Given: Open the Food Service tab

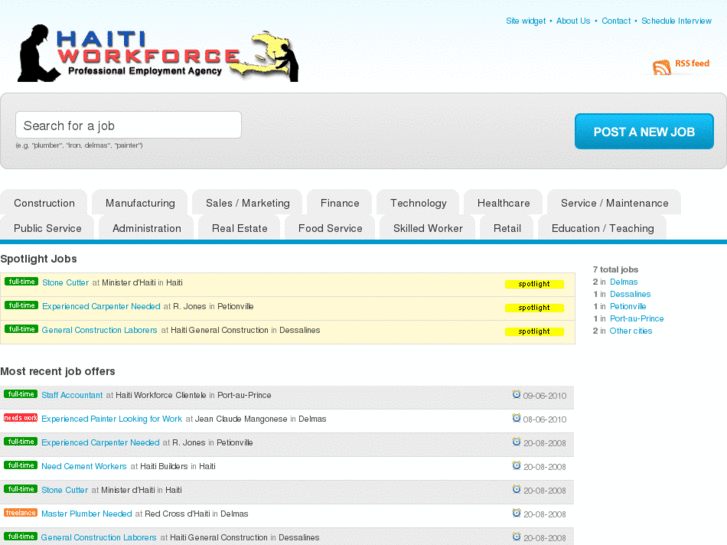Looking at the screenshot, I should point(330,228).
